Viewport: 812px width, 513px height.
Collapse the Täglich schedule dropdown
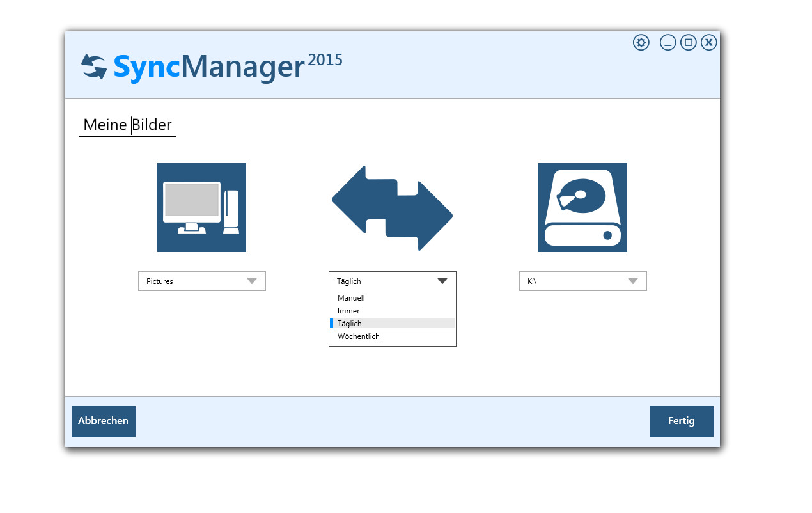click(393, 281)
